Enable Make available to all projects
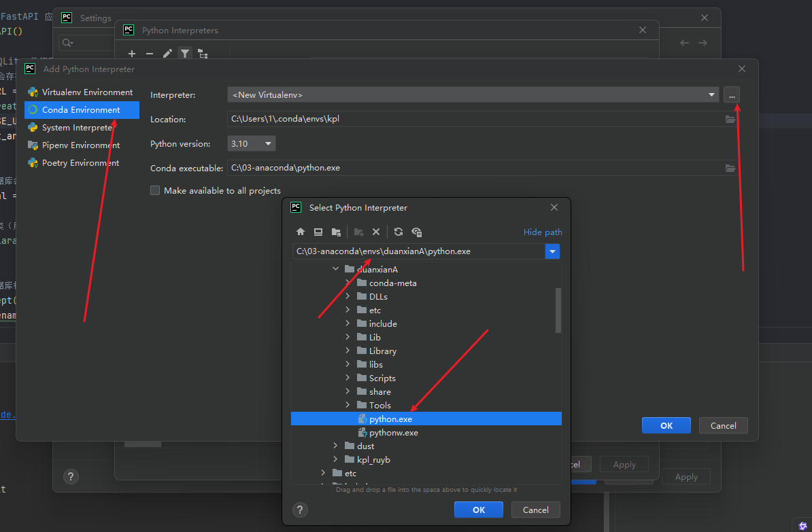The width and height of the screenshot is (812, 532). (x=155, y=190)
